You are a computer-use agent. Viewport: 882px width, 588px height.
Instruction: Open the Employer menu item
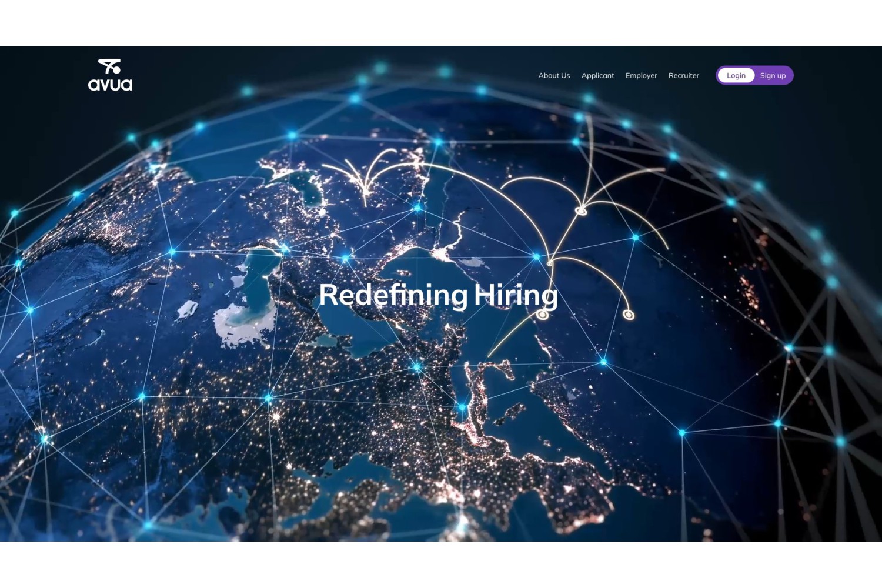[641, 75]
